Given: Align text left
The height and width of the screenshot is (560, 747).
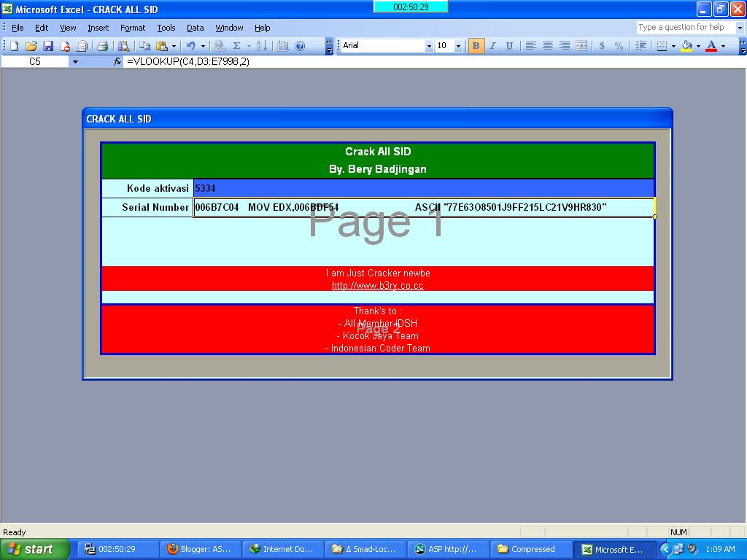Looking at the screenshot, I should click(x=531, y=46).
